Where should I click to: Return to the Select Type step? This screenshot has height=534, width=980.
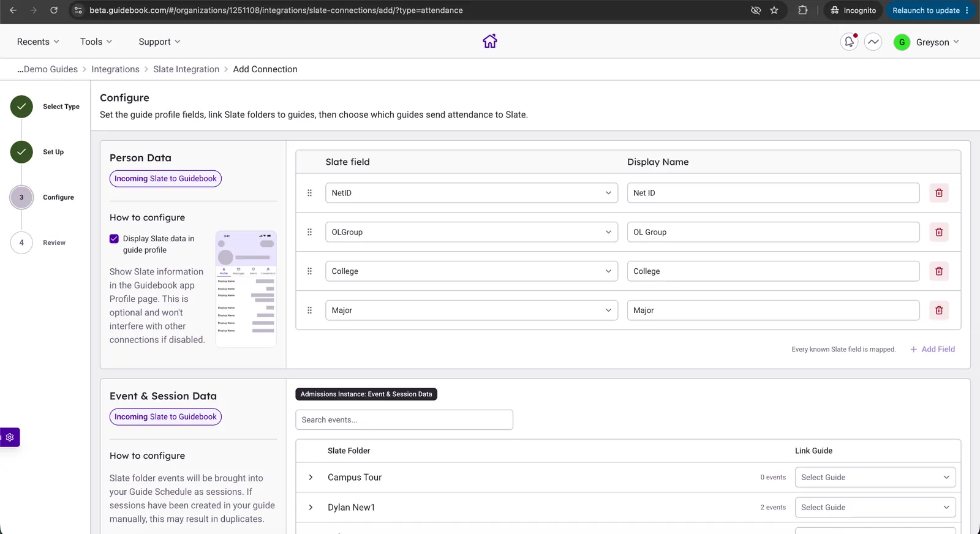(x=45, y=107)
